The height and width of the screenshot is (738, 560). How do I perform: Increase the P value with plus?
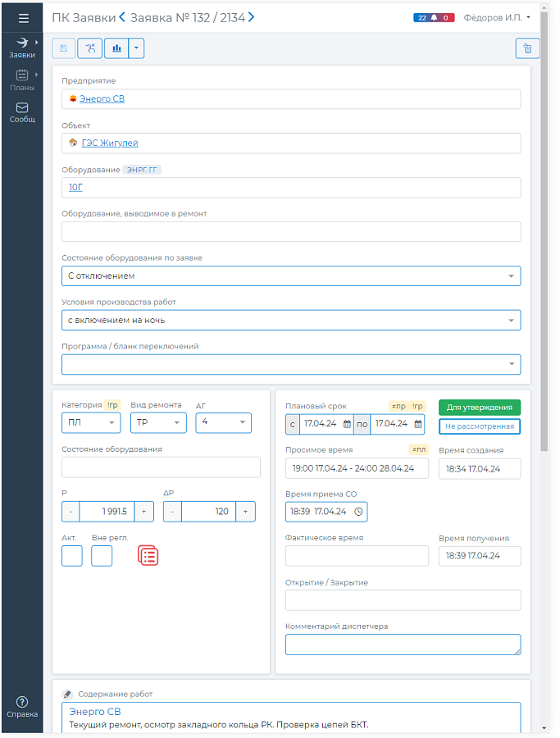pos(144,511)
